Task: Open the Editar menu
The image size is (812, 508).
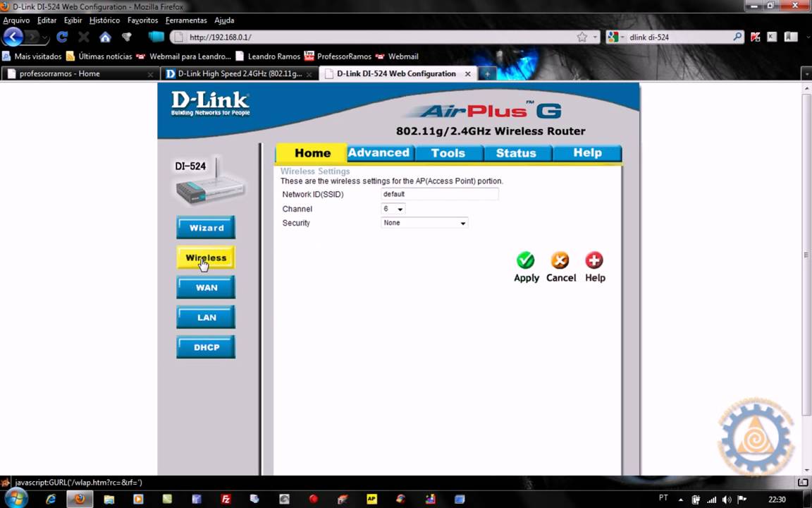Action: (x=47, y=20)
